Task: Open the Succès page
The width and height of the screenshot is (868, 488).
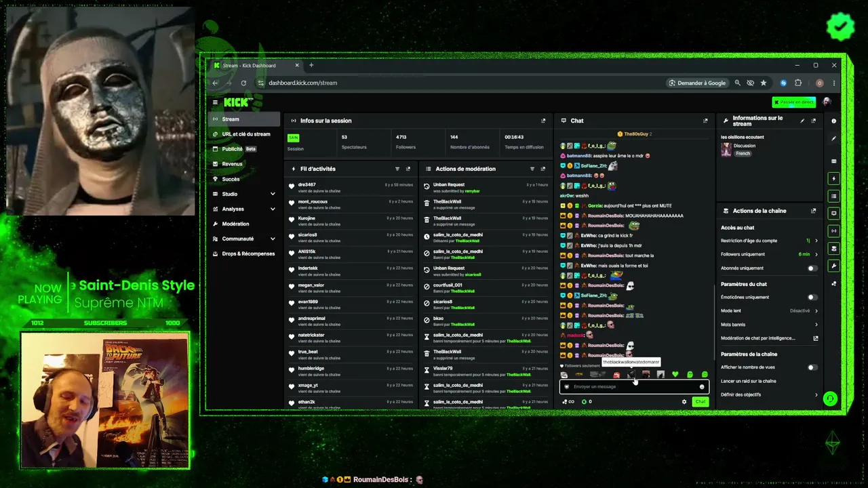Action: (244, 179)
